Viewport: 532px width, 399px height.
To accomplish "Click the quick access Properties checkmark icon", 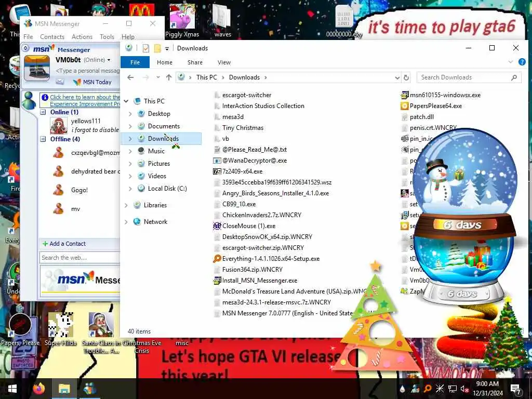I will pyautogui.click(x=146, y=48).
